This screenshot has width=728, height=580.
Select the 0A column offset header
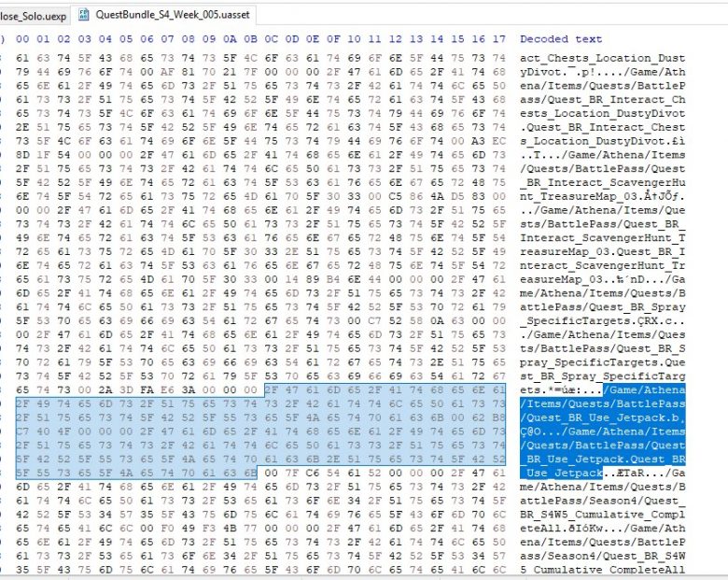[230, 39]
